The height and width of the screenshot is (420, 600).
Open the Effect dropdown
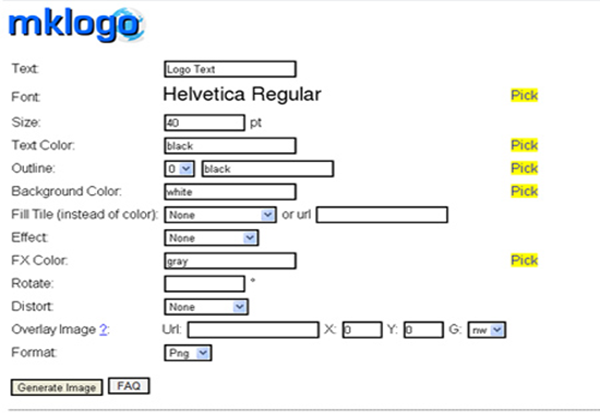click(x=212, y=238)
